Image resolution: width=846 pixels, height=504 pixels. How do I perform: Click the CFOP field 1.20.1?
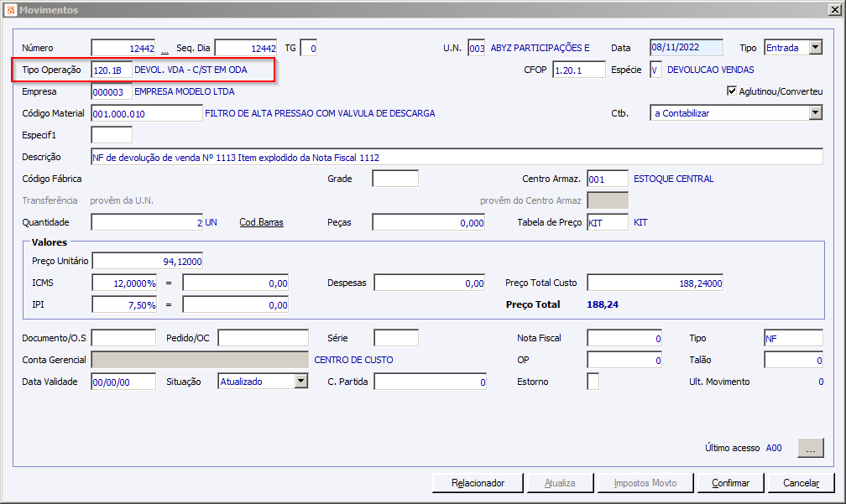(x=579, y=70)
